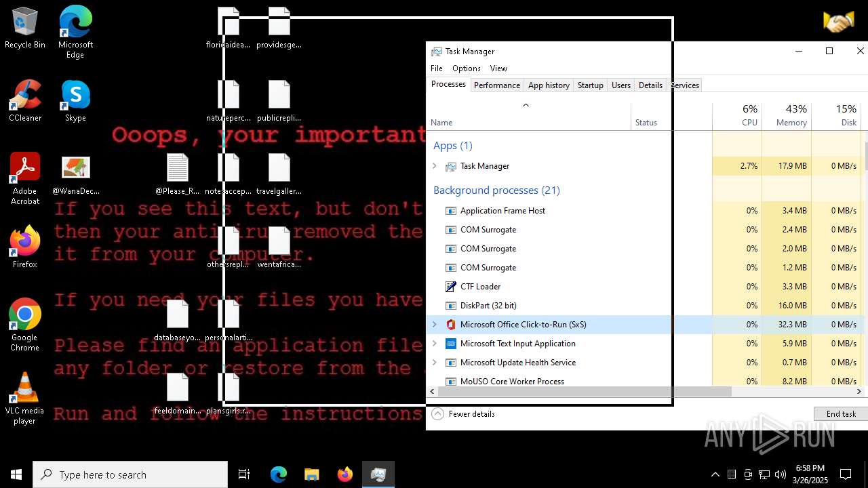Open the Recycle Bin desktop icon

[25, 28]
